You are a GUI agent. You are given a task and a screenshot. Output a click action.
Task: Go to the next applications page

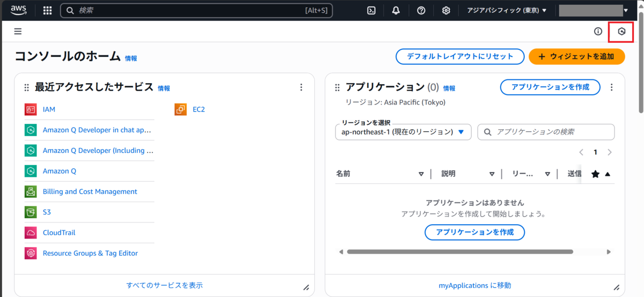[x=609, y=152]
